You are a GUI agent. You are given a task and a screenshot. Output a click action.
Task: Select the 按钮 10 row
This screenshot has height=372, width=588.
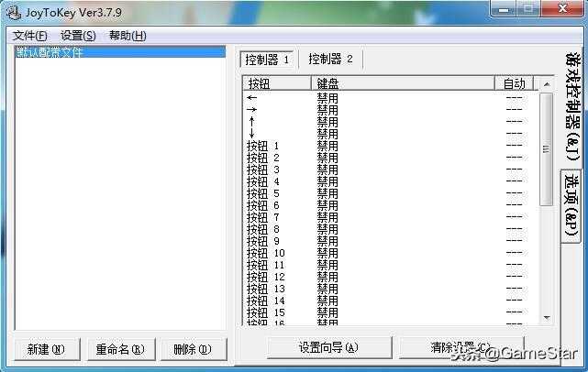tap(391, 253)
